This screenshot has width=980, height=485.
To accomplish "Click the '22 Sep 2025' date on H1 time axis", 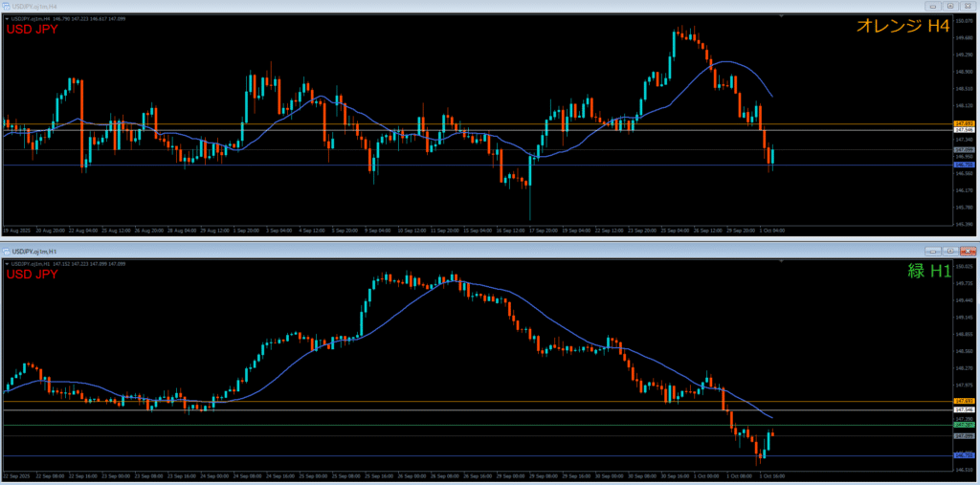I will [15, 475].
